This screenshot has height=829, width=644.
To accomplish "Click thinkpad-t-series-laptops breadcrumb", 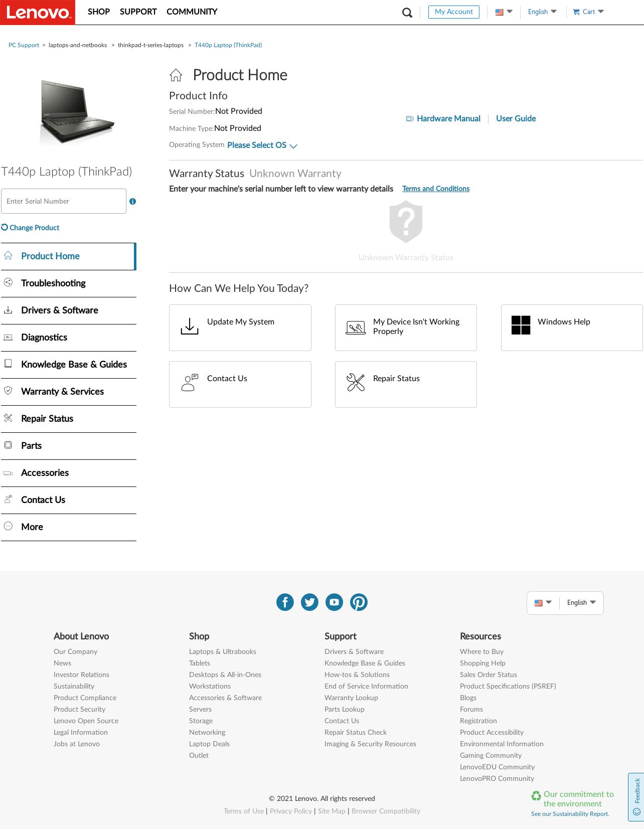I will tap(150, 45).
